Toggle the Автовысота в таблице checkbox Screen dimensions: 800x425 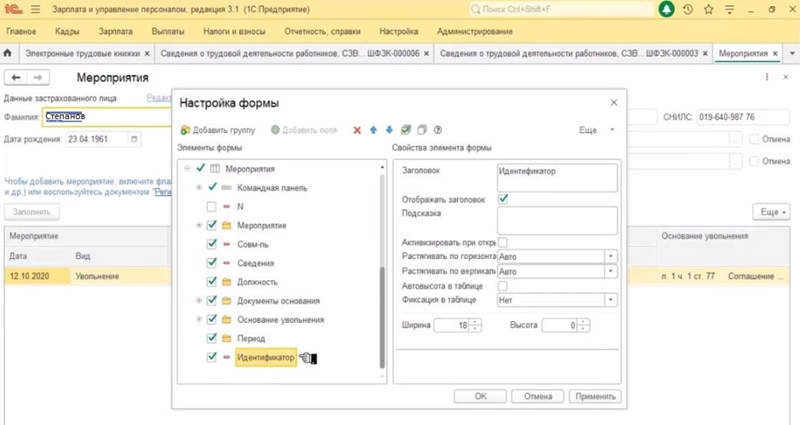tap(503, 285)
